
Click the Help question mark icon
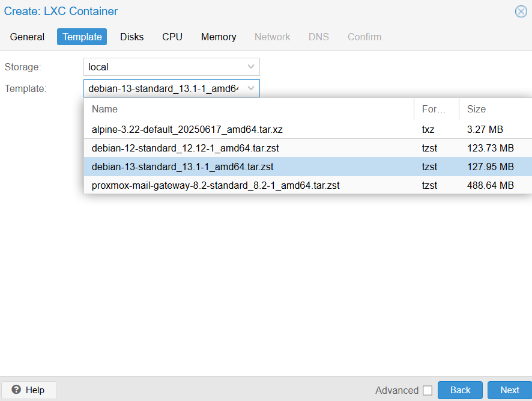pos(16,390)
